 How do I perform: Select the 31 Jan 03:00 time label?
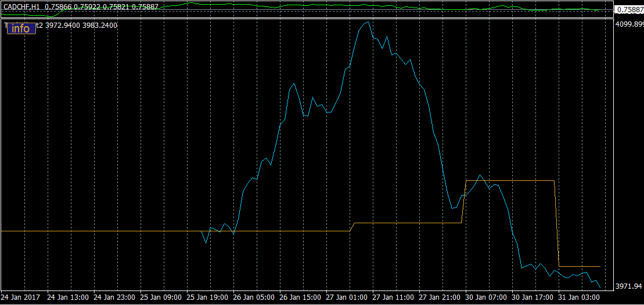pos(579,297)
